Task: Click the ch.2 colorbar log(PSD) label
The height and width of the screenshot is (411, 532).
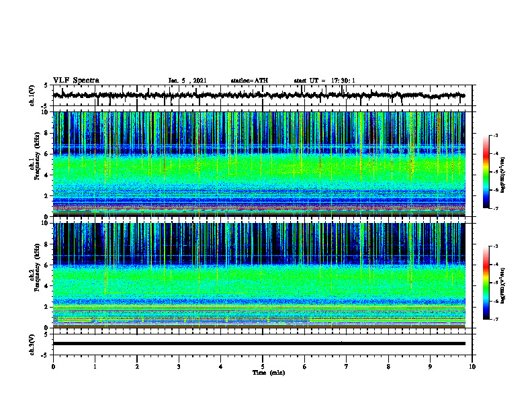Action: point(502,285)
